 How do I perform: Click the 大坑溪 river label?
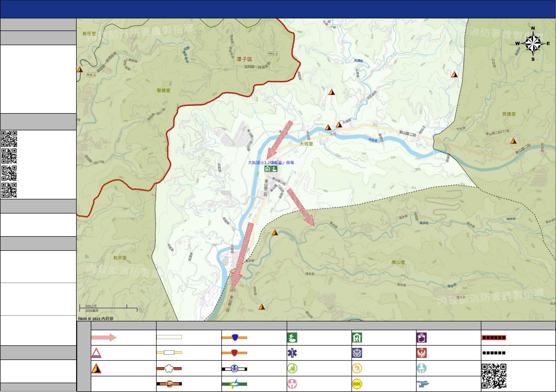pyautogui.click(x=373, y=140)
